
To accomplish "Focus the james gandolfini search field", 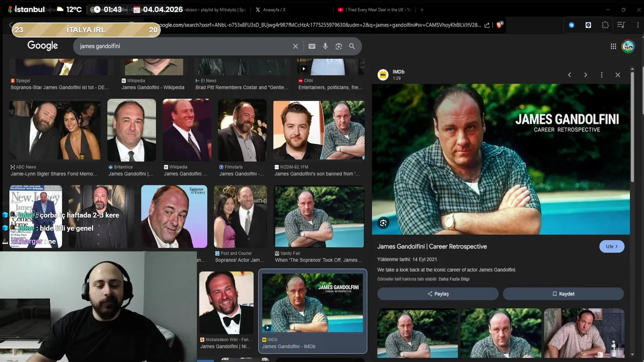I will point(184,46).
